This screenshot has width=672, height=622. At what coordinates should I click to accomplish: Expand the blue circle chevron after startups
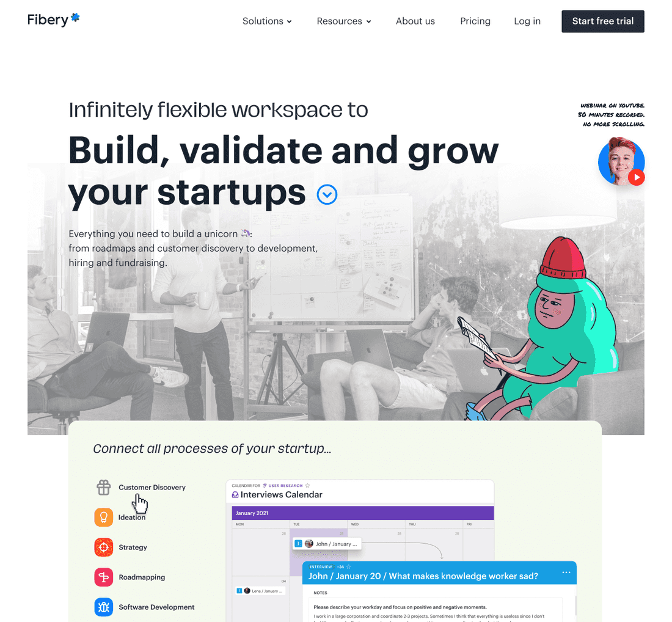327,195
